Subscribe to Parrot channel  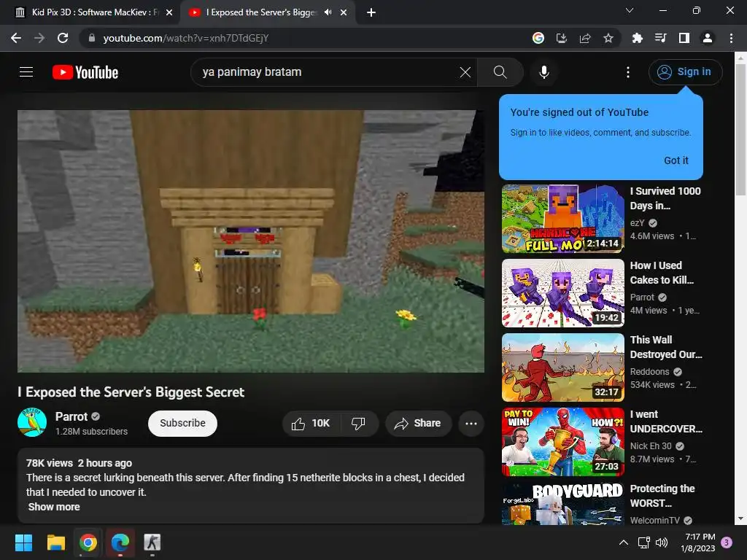[182, 424]
